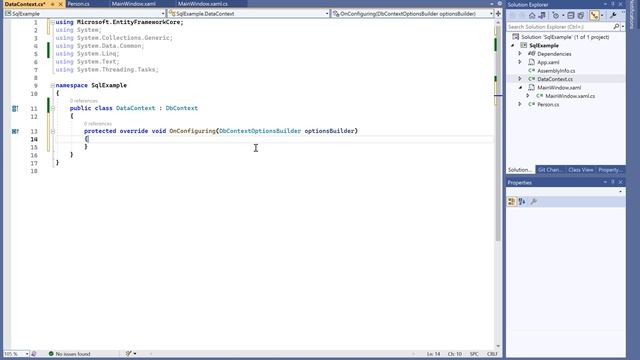Click inheritance margin icon on line 11

15,108
